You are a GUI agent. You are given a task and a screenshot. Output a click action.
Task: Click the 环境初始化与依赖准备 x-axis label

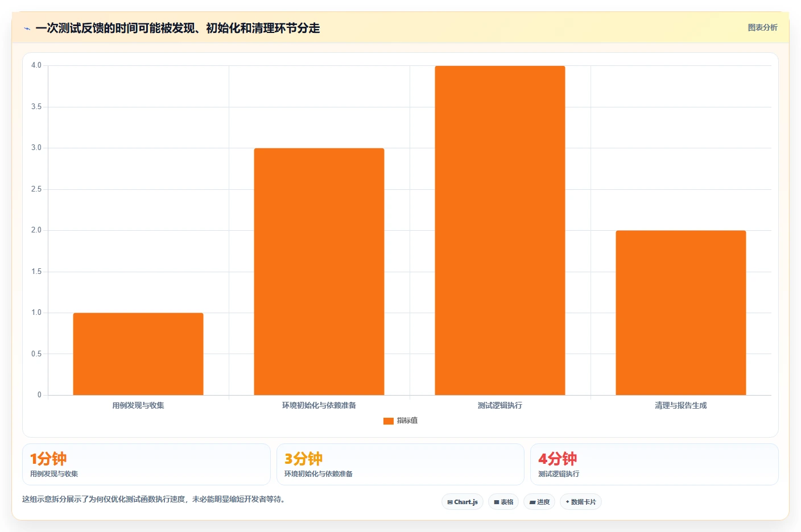[x=319, y=405]
